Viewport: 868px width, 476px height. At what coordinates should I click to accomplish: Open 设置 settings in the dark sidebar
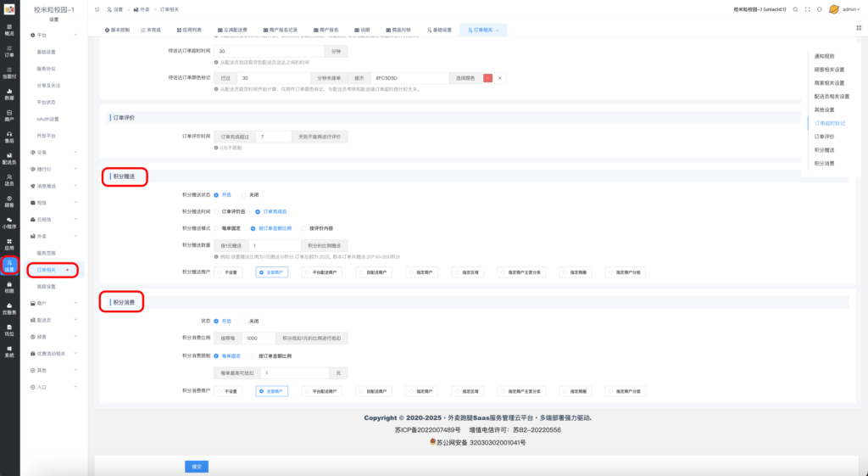9,266
